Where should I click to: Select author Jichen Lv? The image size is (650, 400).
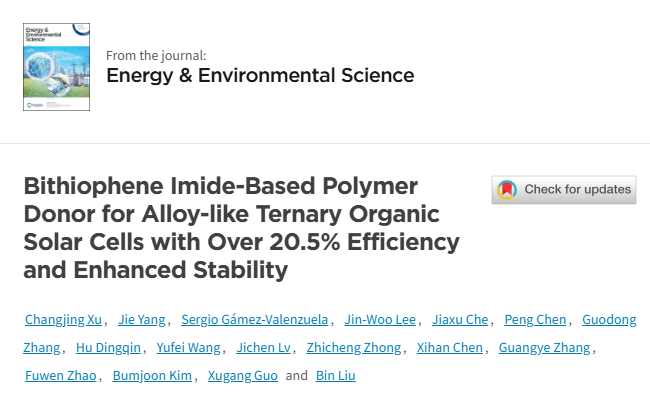(264, 347)
